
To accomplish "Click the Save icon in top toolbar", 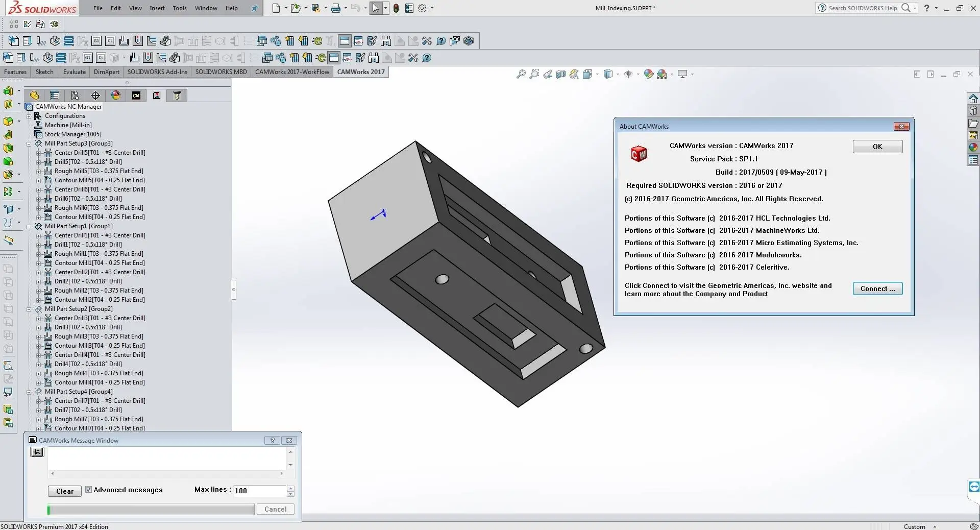I will [x=315, y=8].
